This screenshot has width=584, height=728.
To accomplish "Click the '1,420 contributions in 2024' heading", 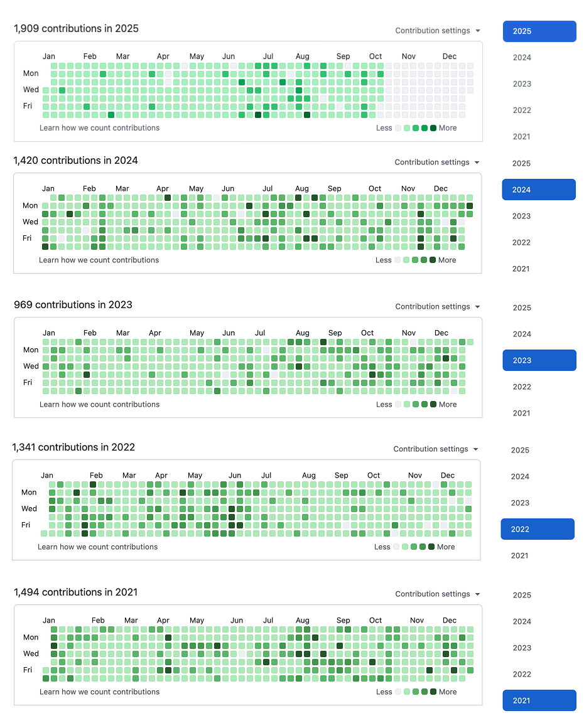I will (x=75, y=161).
